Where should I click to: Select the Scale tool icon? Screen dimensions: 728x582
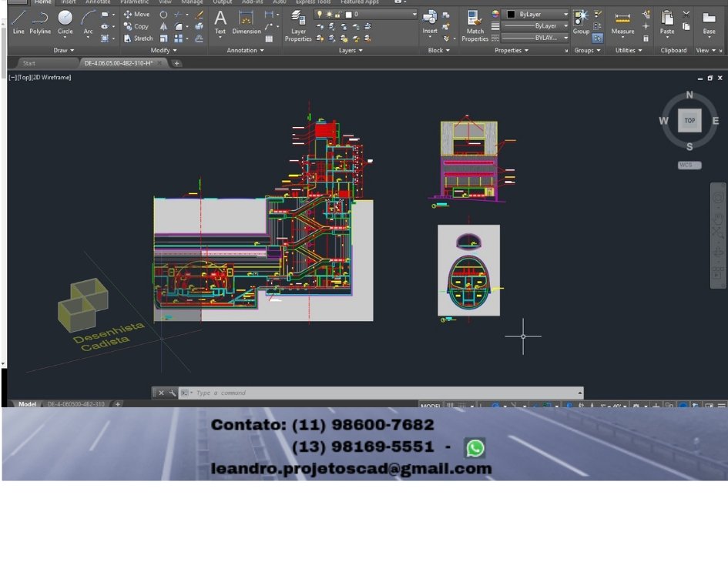[163, 38]
